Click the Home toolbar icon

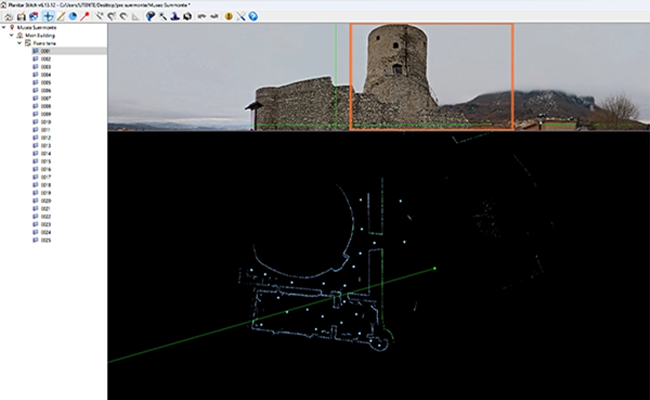(8, 16)
